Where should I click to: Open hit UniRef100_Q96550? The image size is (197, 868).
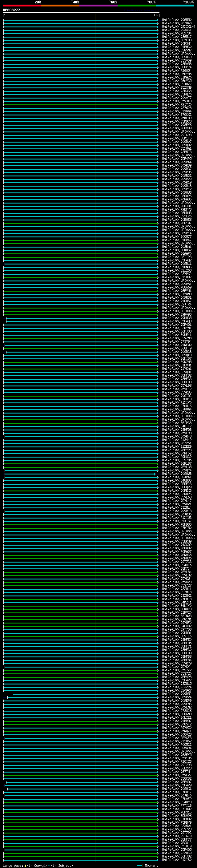point(176,20)
